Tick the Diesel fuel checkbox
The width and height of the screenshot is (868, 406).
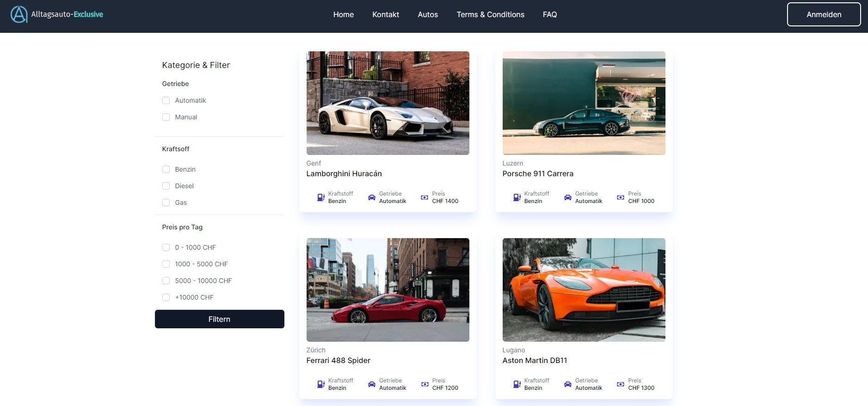pyautogui.click(x=166, y=186)
